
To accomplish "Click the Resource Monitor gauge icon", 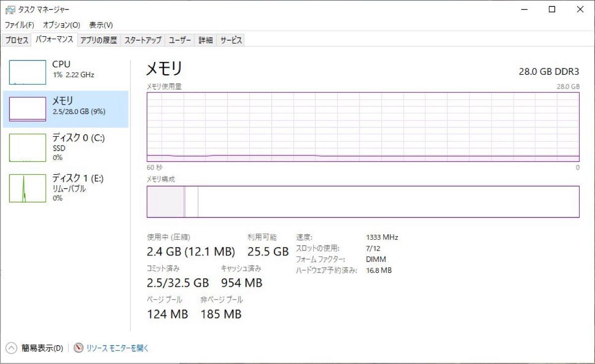I will [78, 348].
